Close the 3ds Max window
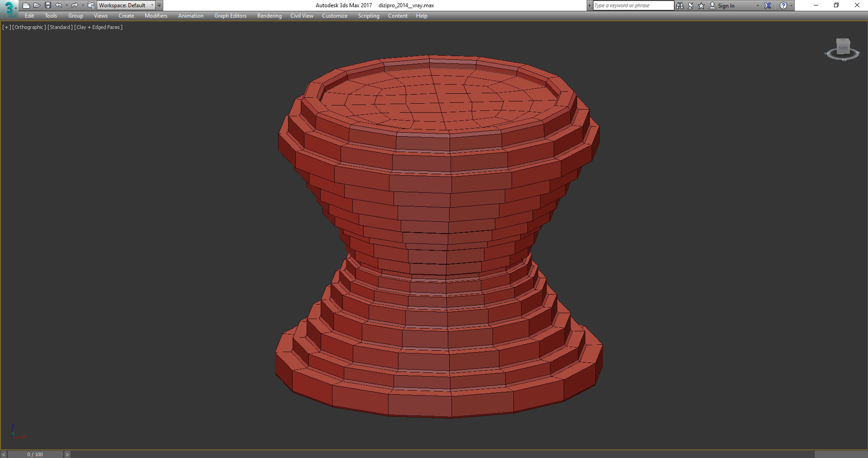Image resolution: width=868 pixels, height=458 pixels. [x=857, y=5]
